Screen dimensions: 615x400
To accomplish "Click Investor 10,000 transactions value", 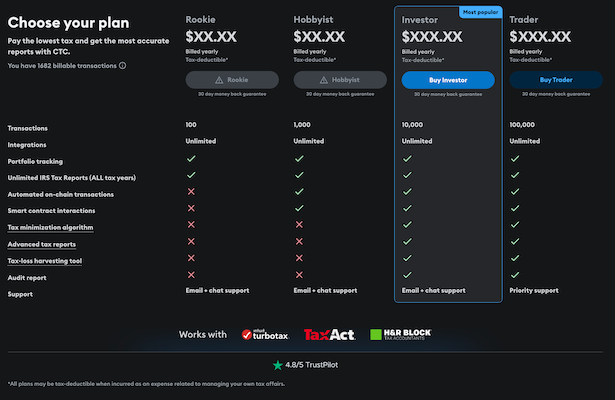I will point(412,125).
